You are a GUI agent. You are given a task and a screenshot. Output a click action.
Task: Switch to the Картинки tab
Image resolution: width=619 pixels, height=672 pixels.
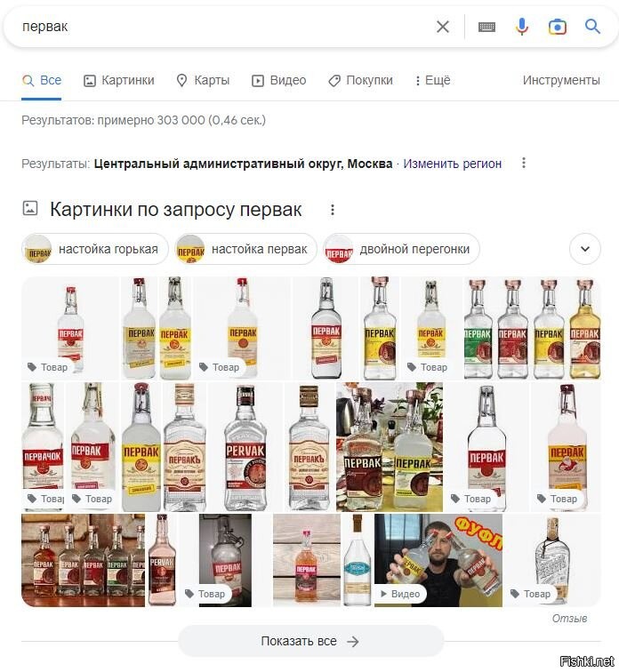[x=119, y=80]
